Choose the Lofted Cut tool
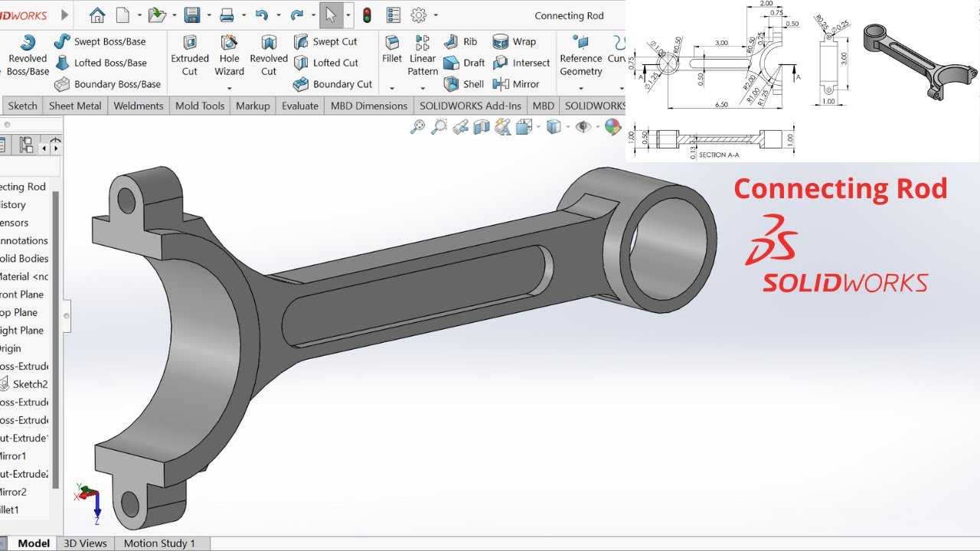The image size is (980, 551). pyautogui.click(x=326, y=63)
